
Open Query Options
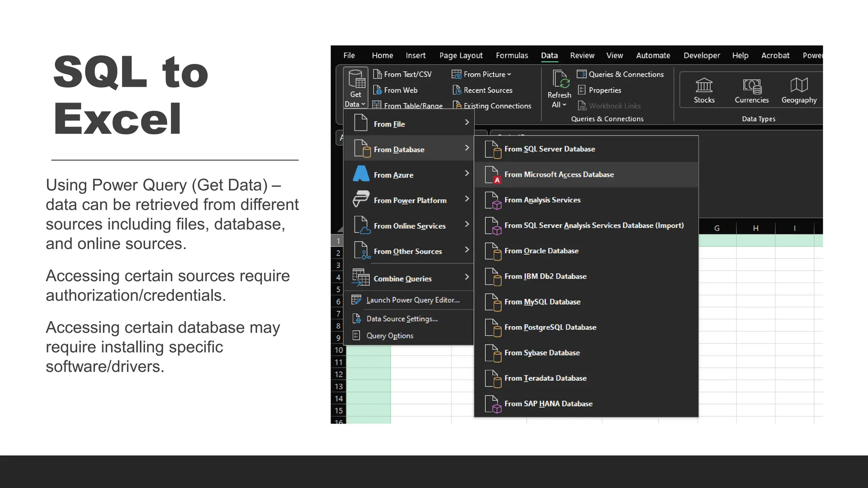[409, 335]
